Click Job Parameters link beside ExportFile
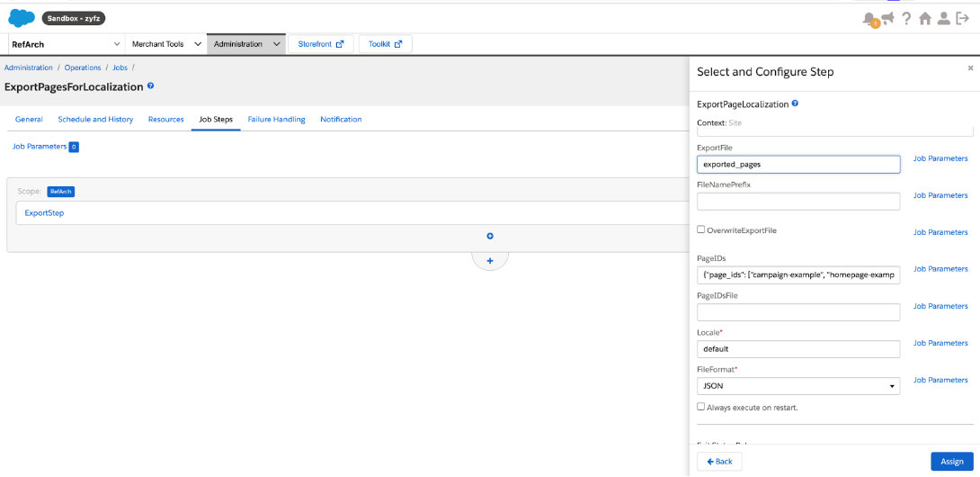This screenshot has height=477, width=980. click(940, 159)
